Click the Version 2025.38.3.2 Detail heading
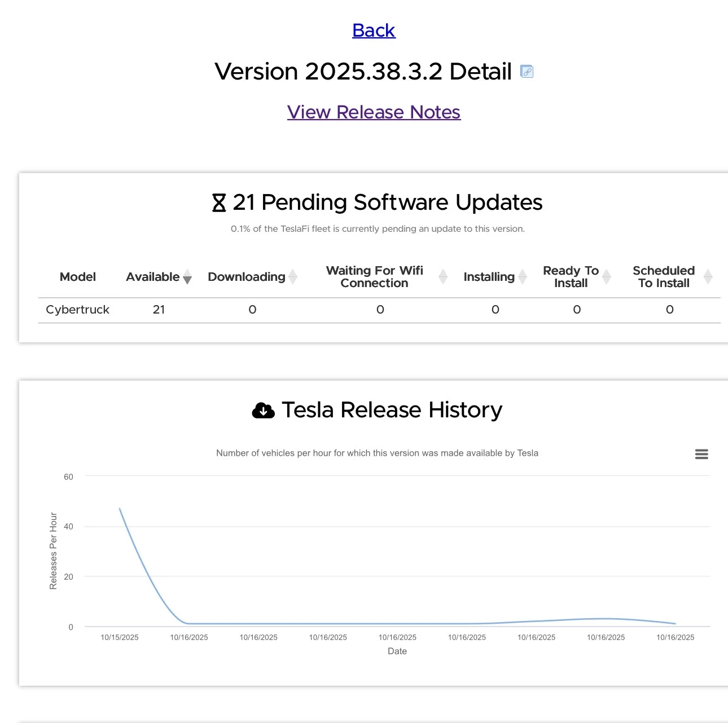This screenshot has height=723, width=728. click(363, 72)
